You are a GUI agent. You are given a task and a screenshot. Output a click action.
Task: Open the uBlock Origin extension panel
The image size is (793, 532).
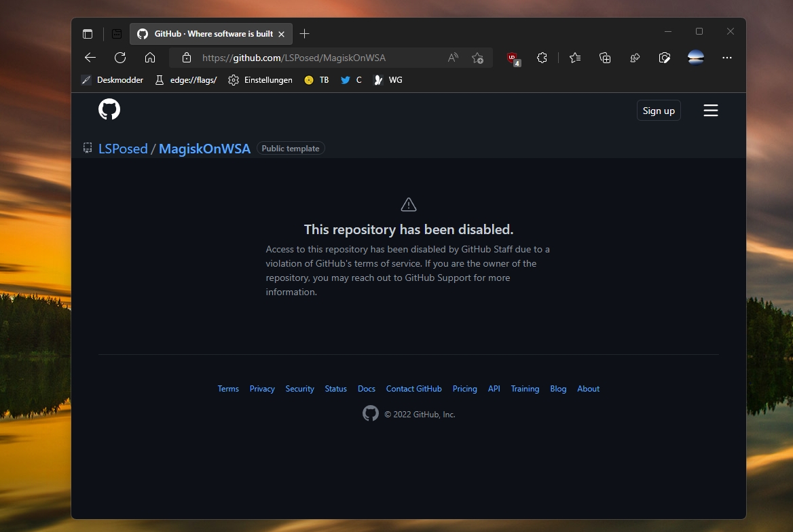511,58
